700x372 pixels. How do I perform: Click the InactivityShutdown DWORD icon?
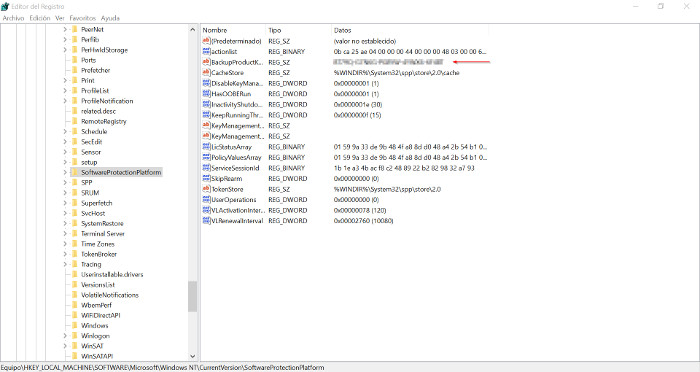pos(206,104)
